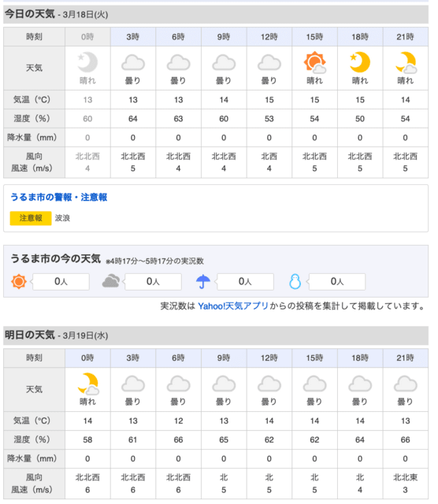Click tomorrow's 12時 cloudy icon

click(269, 384)
